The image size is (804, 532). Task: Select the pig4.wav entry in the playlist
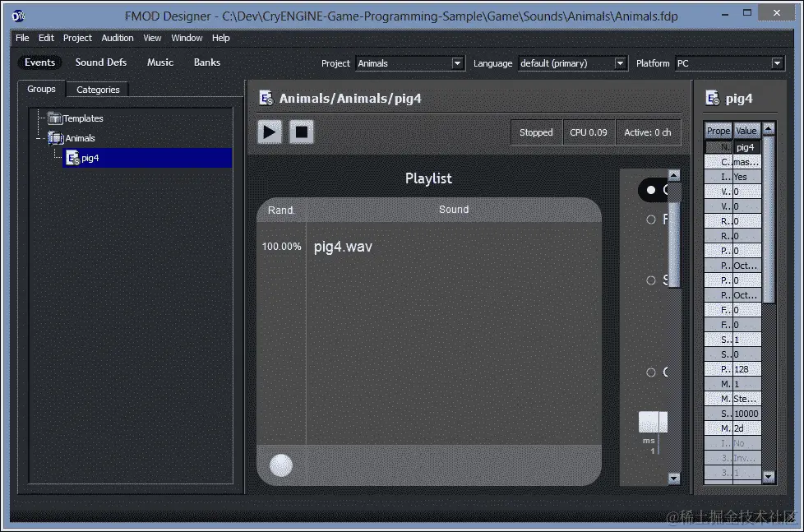(343, 247)
